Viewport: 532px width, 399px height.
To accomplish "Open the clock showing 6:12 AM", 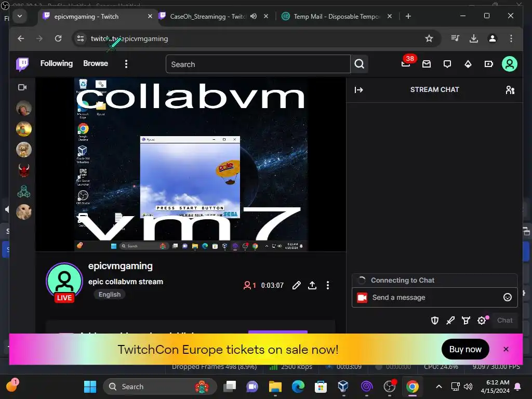I will tap(495, 387).
